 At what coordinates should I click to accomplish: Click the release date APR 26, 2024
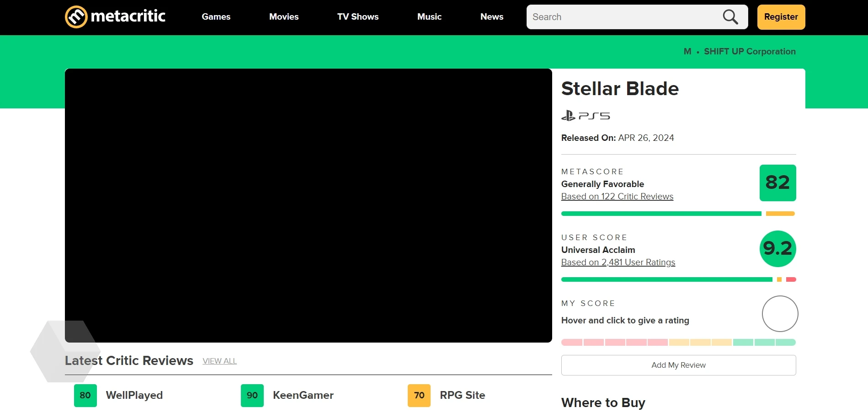click(646, 138)
